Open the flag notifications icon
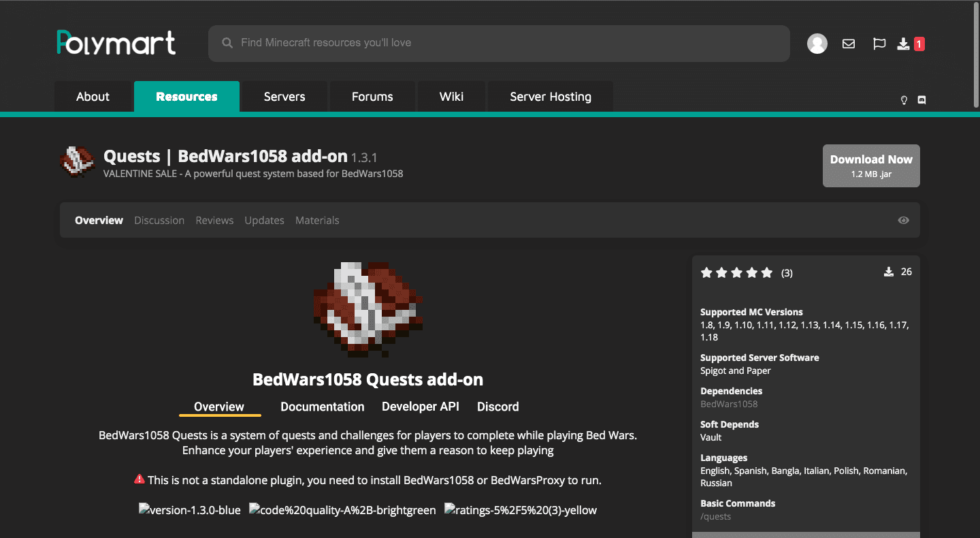980x538 pixels. click(879, 44)
